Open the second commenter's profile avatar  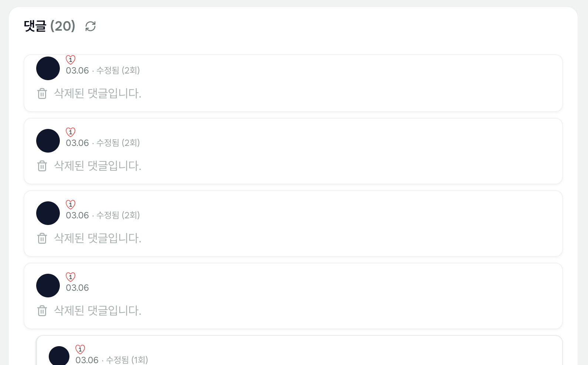pos(48,141)
